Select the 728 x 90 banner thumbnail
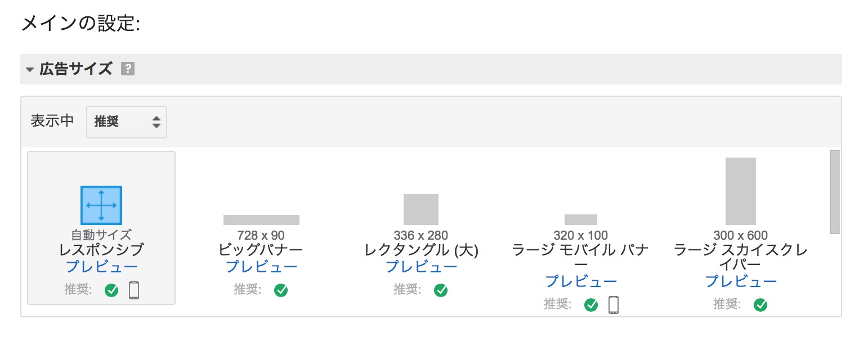The image size is (868, 341). [x=261, y=219]
